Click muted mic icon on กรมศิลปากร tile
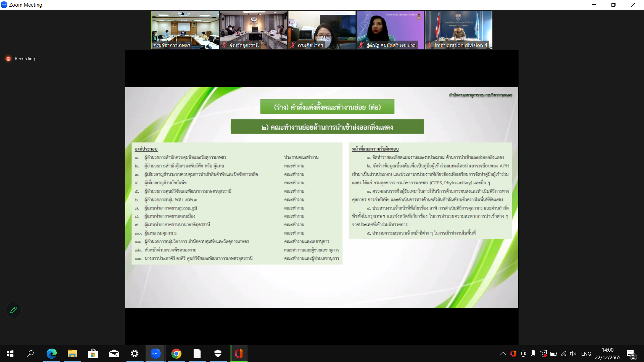Image resolution: width=644 pixels, height=362 pixels. coord(293,45)
